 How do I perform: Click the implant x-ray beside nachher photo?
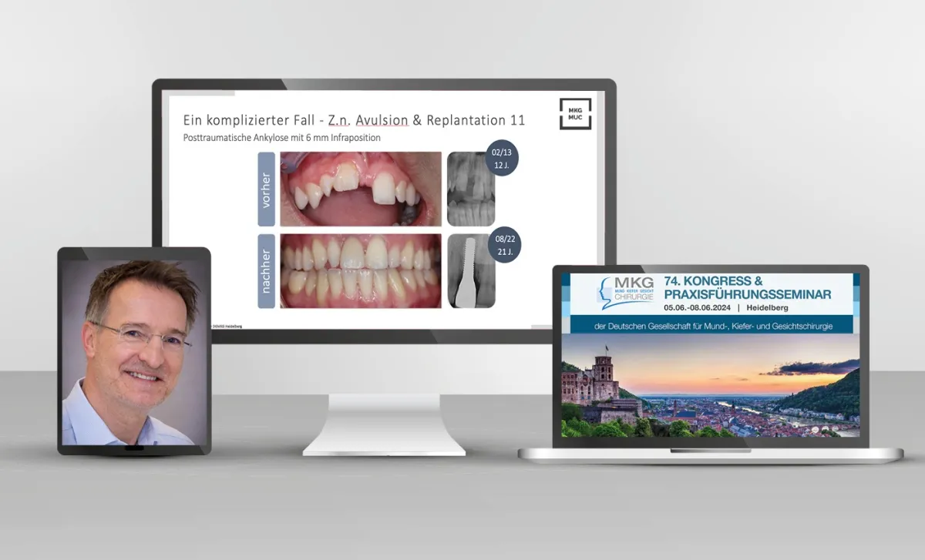[x=471, y=271]
